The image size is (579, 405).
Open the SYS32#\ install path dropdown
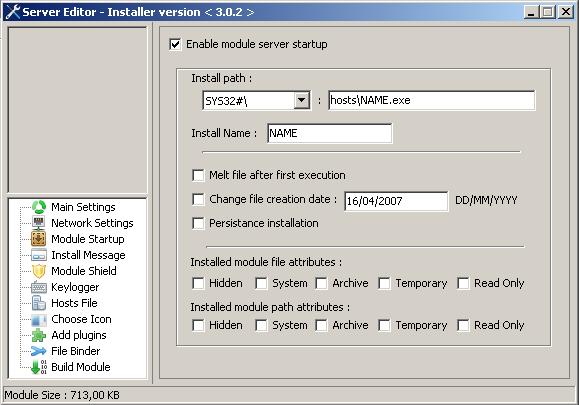(302, 100)
